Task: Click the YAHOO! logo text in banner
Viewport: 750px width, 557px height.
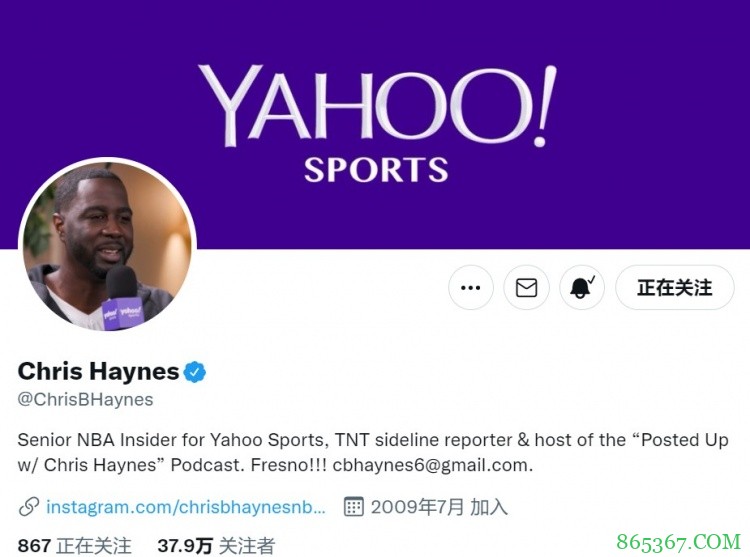Action: point(377,106)
